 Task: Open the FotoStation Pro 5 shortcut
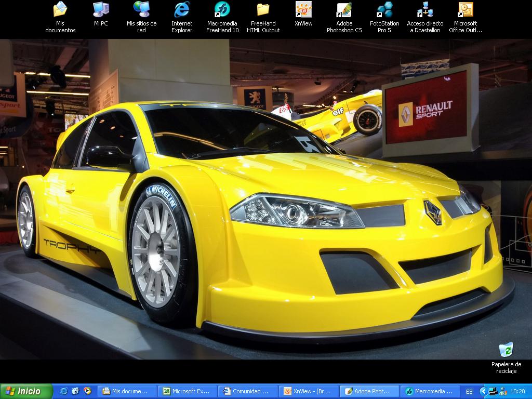[x=384, y=10]
